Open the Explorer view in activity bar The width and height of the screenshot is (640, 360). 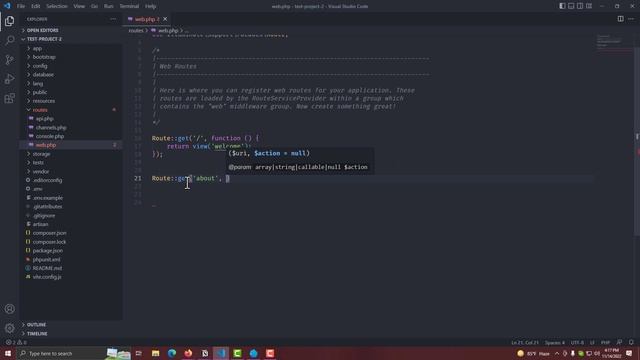pyautogui.click(x=9, y=21)
